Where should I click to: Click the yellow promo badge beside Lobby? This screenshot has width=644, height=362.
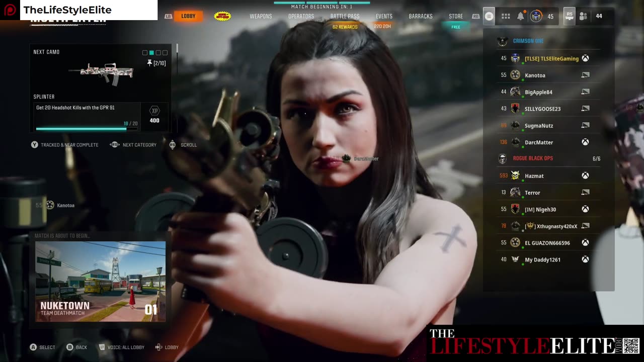222,16
